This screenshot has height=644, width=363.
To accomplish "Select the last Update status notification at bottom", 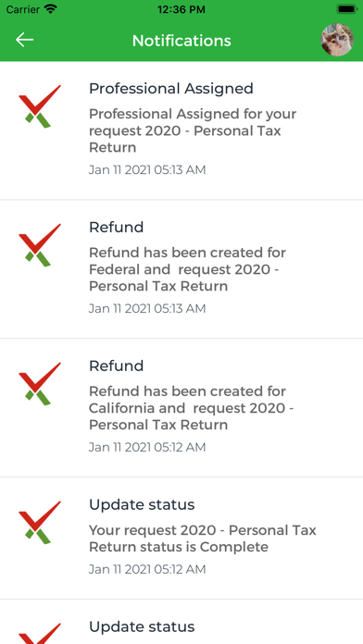I will (142, 626).
